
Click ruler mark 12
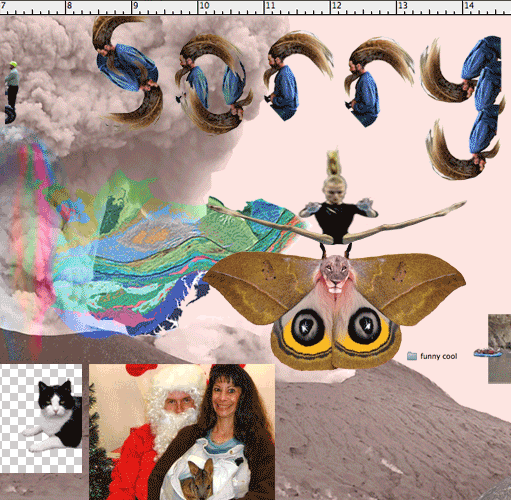pos(337,6)
